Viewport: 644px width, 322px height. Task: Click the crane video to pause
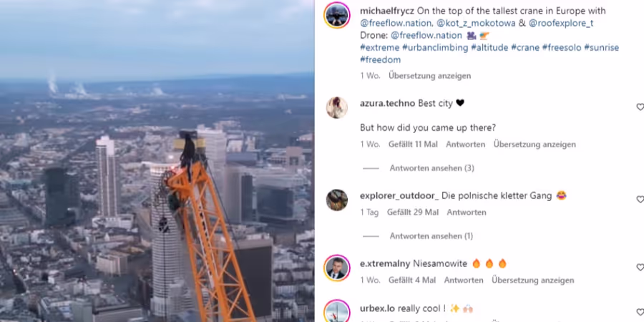[x=157, y=161]
